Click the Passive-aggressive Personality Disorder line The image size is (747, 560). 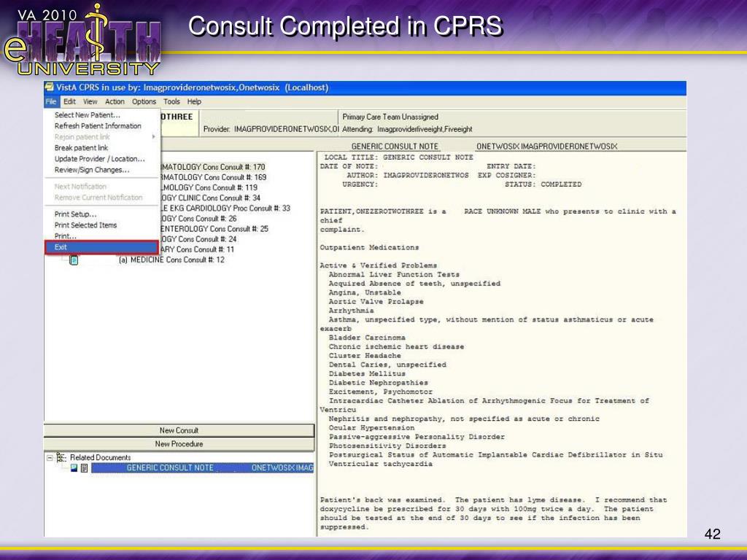(417, 437)
